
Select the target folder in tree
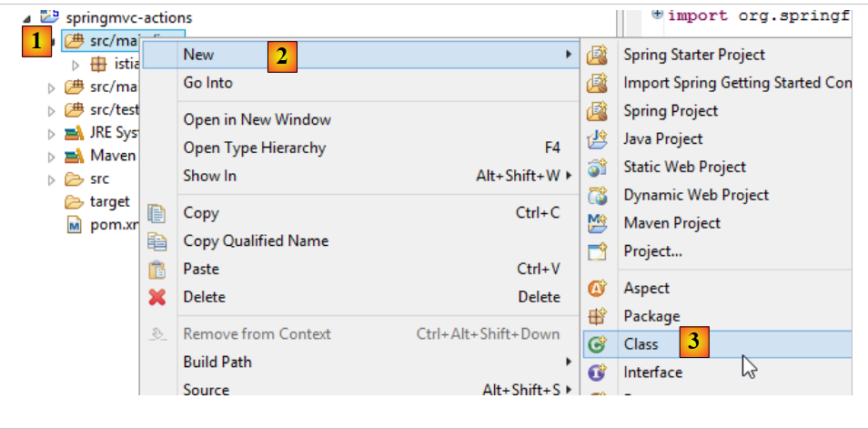click(x=109, y=201)
